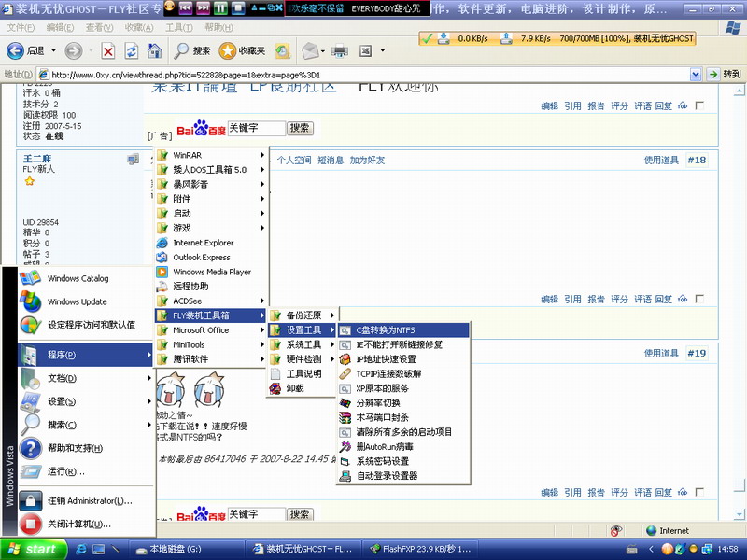The width and height of the screenshot is (747, 560).
Task: Click FlashFXP taskbar button
Action: [421, 549]
